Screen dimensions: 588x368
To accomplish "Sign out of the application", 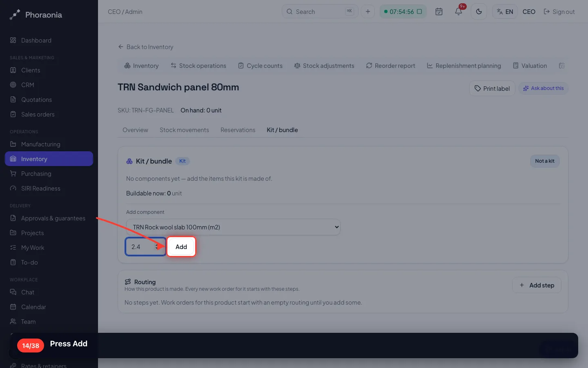I will [x=559, y=12].
